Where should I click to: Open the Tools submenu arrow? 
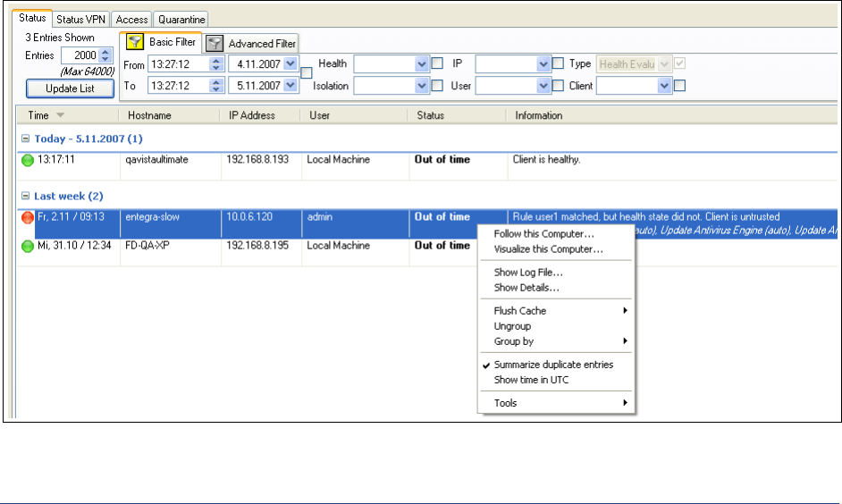click(625, 403)
